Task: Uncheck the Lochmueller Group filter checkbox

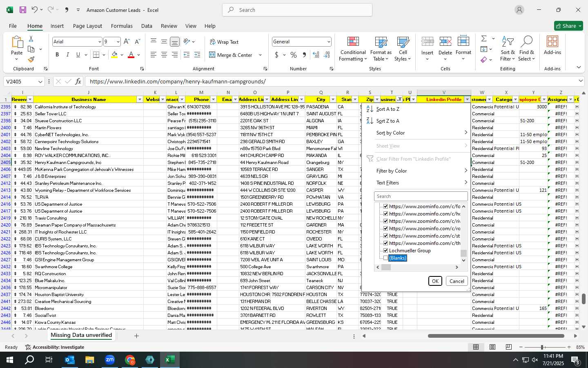Action: point(385,251)
